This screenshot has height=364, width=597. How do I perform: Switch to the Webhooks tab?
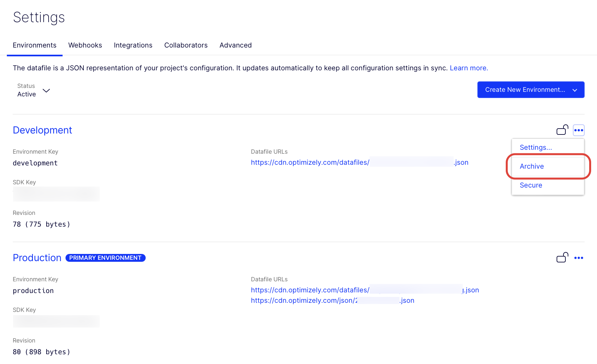(x=85, y=45)
